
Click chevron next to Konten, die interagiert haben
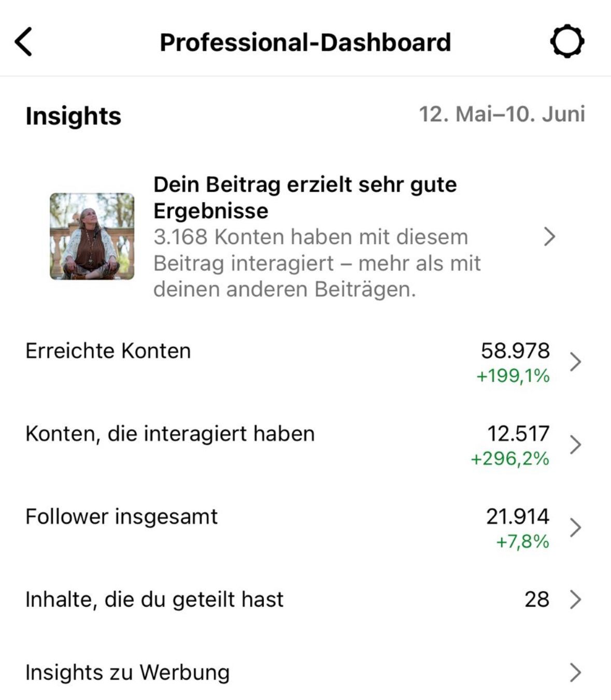[x=575, y=445]
